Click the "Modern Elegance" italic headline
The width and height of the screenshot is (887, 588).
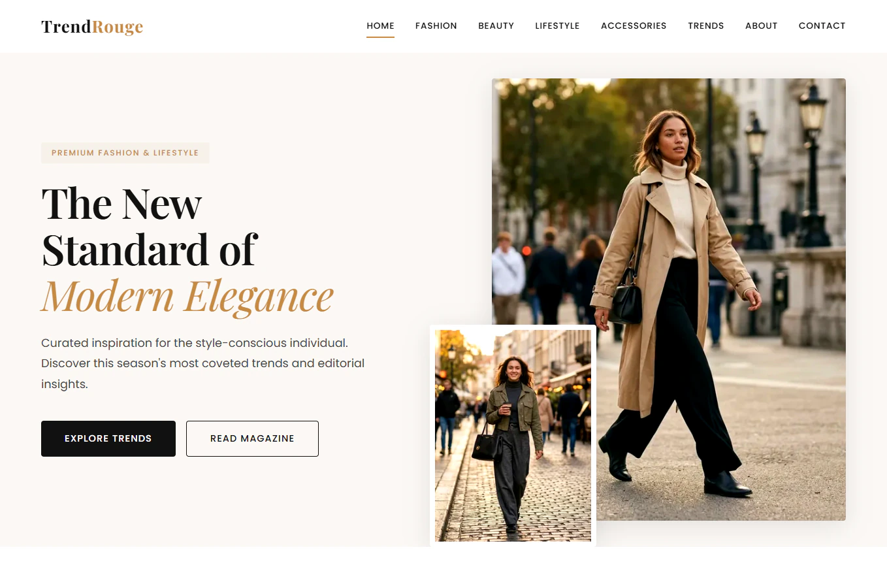pyautogui.click(x=187, y=296)
